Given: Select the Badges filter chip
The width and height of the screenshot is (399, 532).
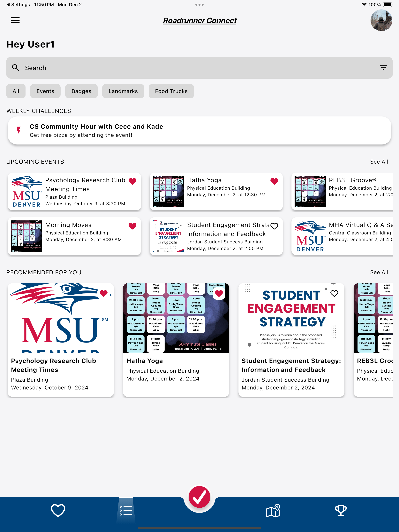Looking at the screenshot, I should coord(81,91).
